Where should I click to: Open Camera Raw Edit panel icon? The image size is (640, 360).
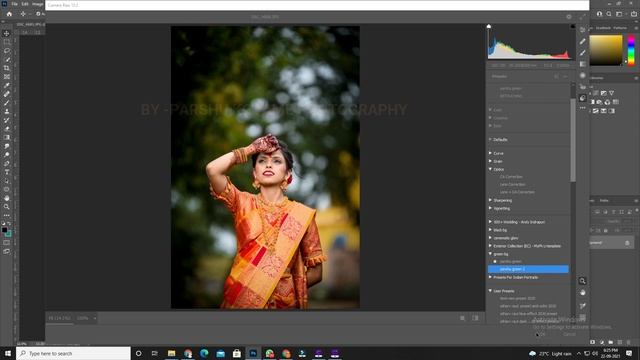(x=582, y=30)
